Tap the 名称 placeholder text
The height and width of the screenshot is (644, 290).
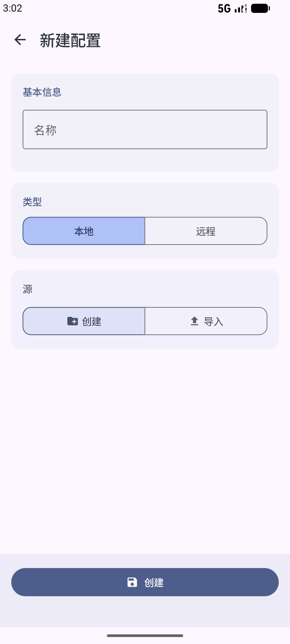pyautogui.click(x=45, y=130)
